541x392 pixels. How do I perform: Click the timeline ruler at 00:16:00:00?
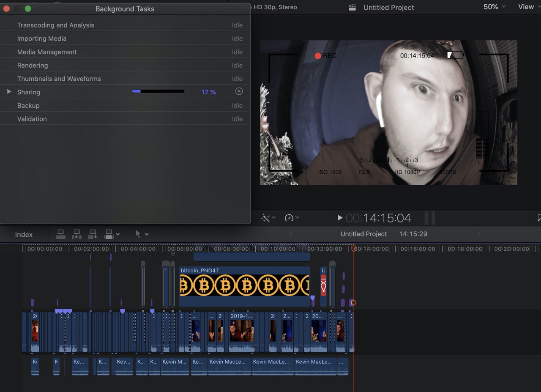pyautogui.click(x=418, y=249)
